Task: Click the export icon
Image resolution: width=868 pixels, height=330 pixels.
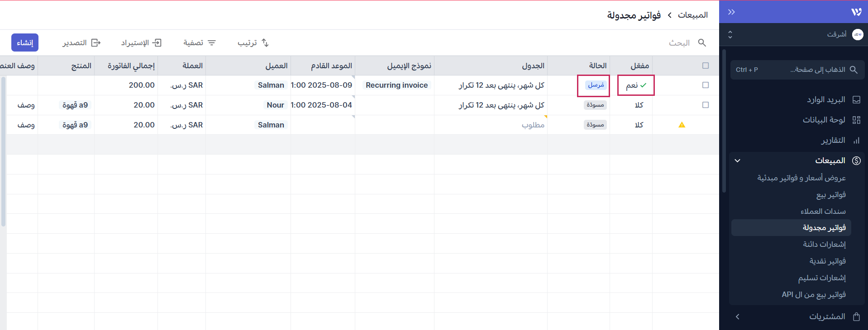Action: tap(96, 42)
